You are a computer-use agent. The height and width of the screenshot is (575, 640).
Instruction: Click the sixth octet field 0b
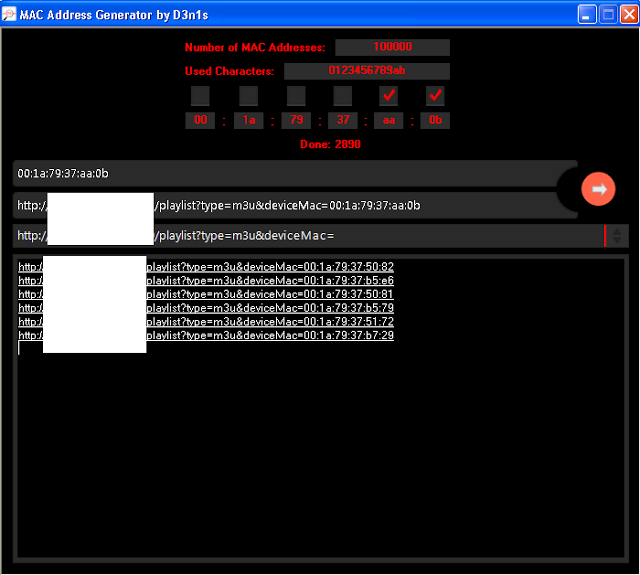point(435,120)
